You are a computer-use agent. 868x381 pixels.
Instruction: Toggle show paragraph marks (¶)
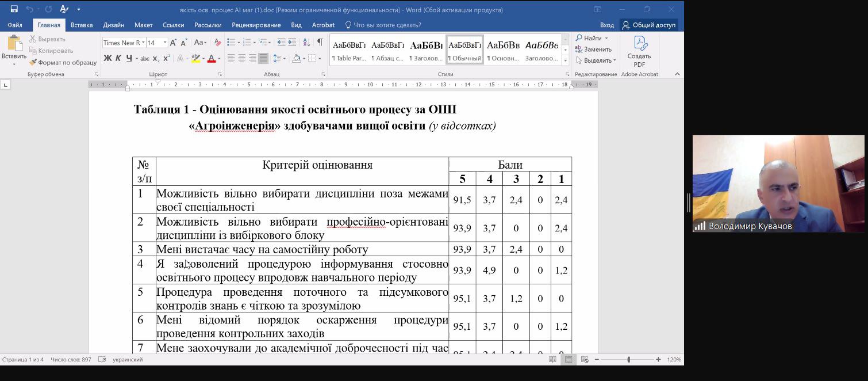point(320,43)
